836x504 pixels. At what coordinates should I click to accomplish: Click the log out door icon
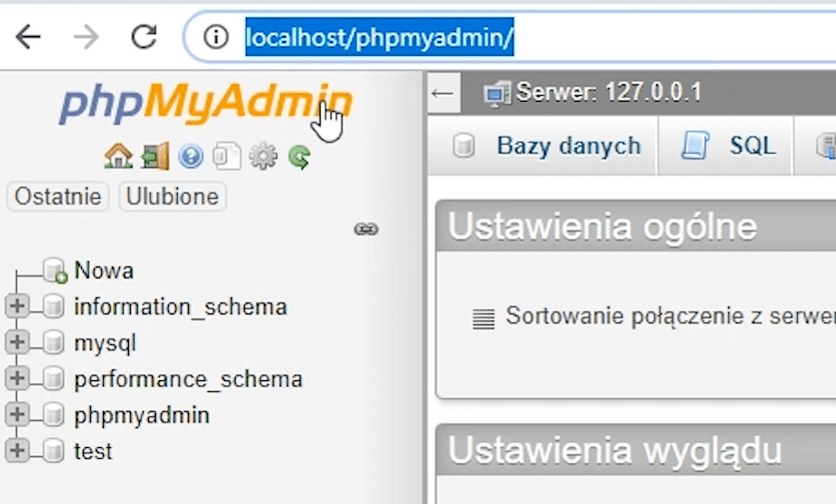point(155,157)
